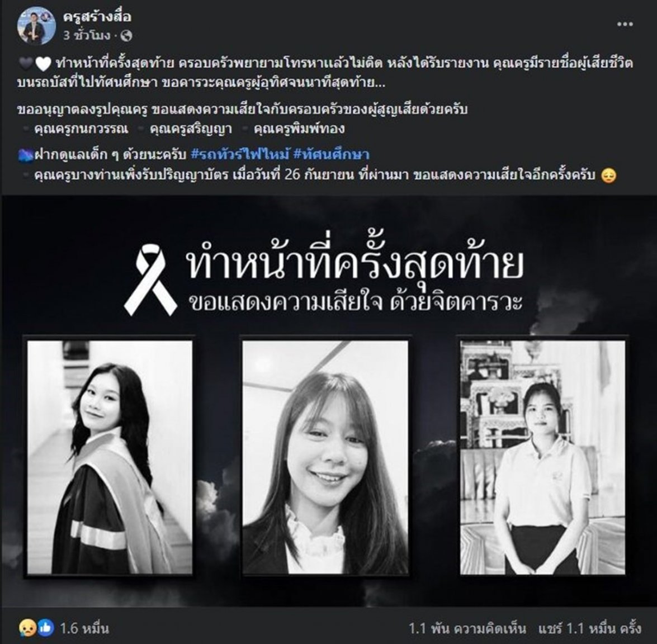
Task: Open the ครูสร้างสื่อ page name link
Action: coord(97,17)
